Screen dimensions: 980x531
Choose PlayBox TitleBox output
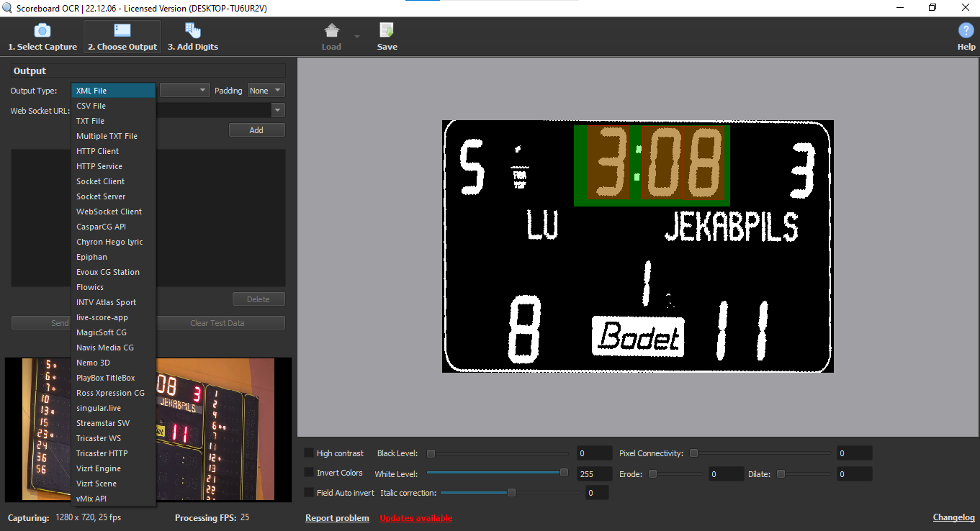[113, 378]
